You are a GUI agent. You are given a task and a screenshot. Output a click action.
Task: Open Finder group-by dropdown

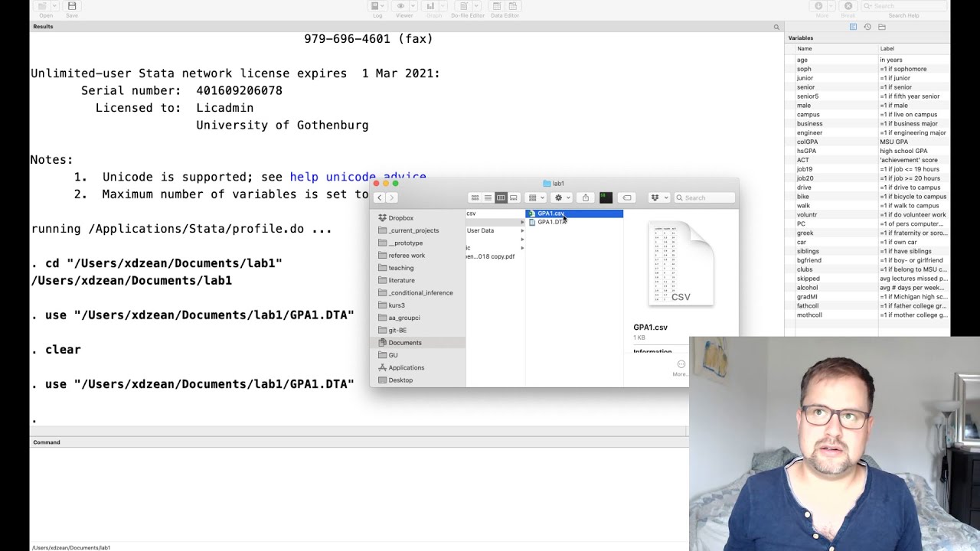click(536, 197)
